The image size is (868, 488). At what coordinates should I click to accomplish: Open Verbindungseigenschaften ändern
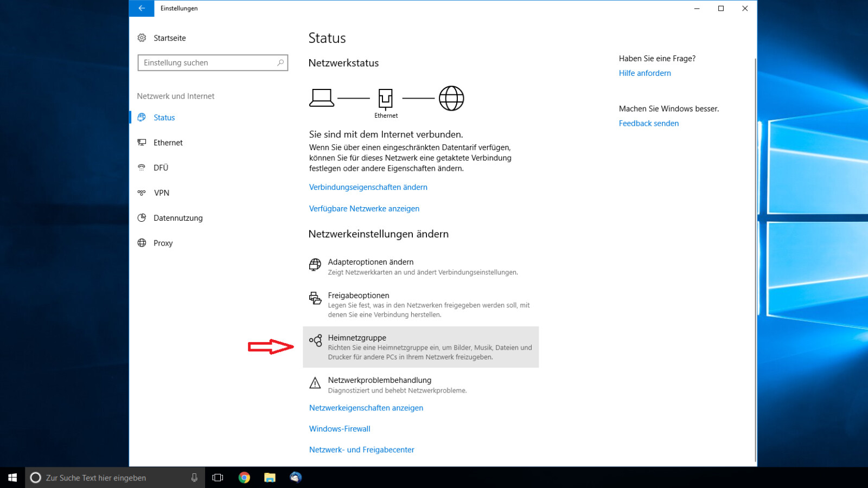tap(368, 187)
